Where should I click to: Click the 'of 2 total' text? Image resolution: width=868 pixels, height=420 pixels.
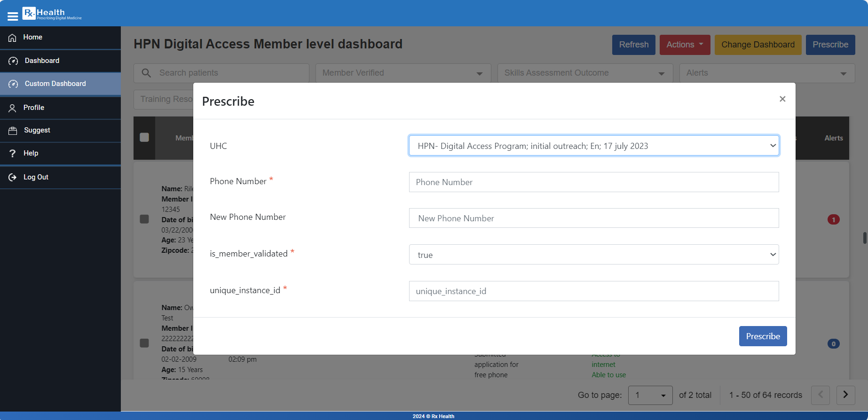695,395
